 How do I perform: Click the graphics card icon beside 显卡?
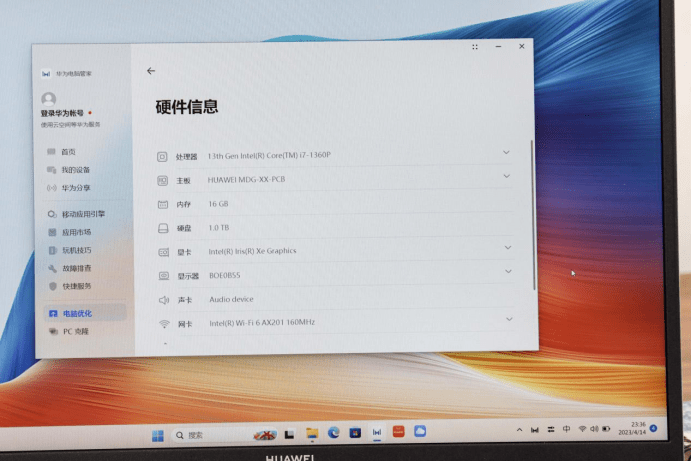163,252
